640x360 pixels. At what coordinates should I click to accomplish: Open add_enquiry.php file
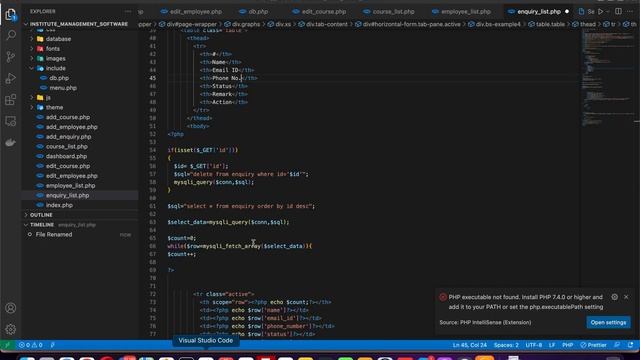pos(68,137)
